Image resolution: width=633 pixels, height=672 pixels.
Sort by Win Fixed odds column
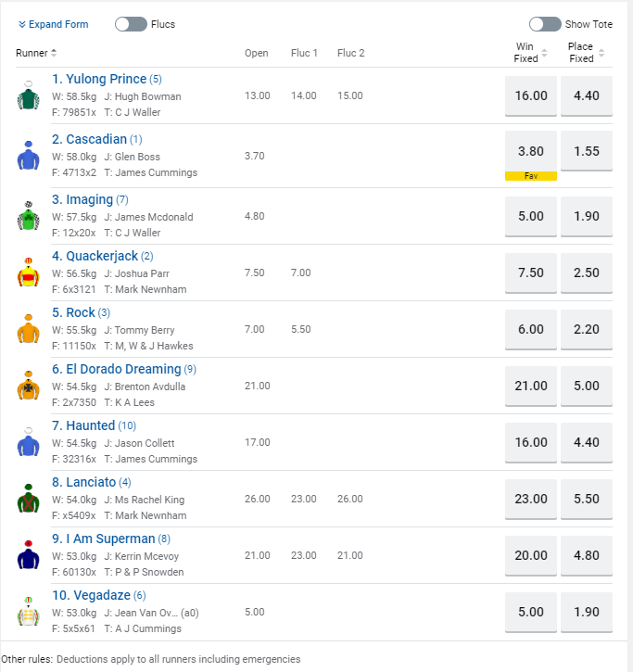(x=530, y=53)
